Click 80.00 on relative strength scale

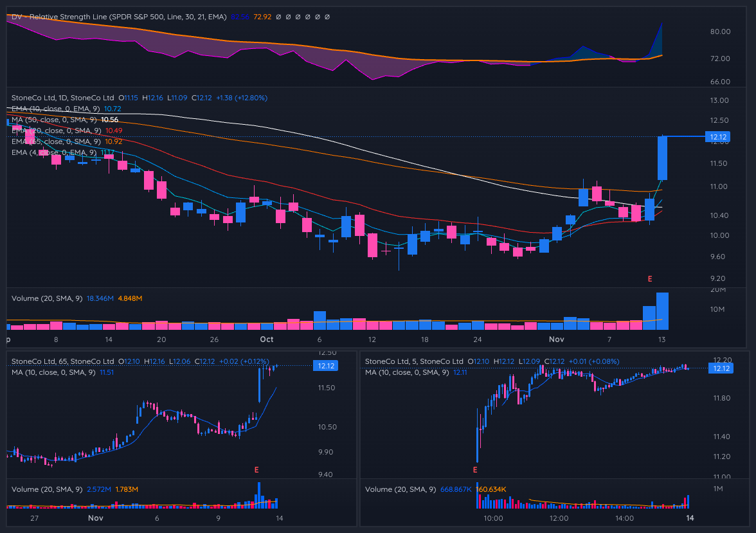point(720,32)
